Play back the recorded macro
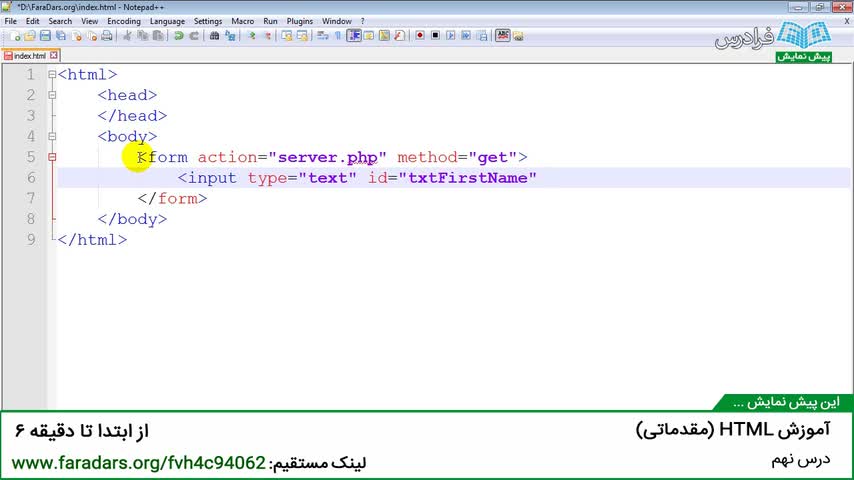The width and height of the screenshot is (854, 480). point(450,36)
